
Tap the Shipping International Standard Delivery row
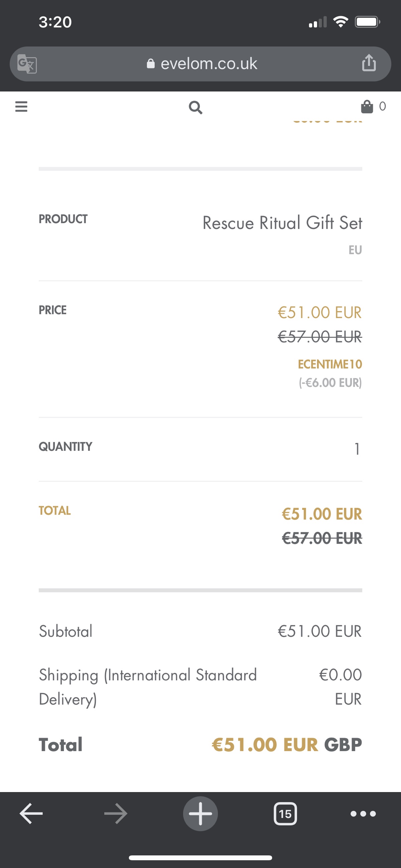200,687
